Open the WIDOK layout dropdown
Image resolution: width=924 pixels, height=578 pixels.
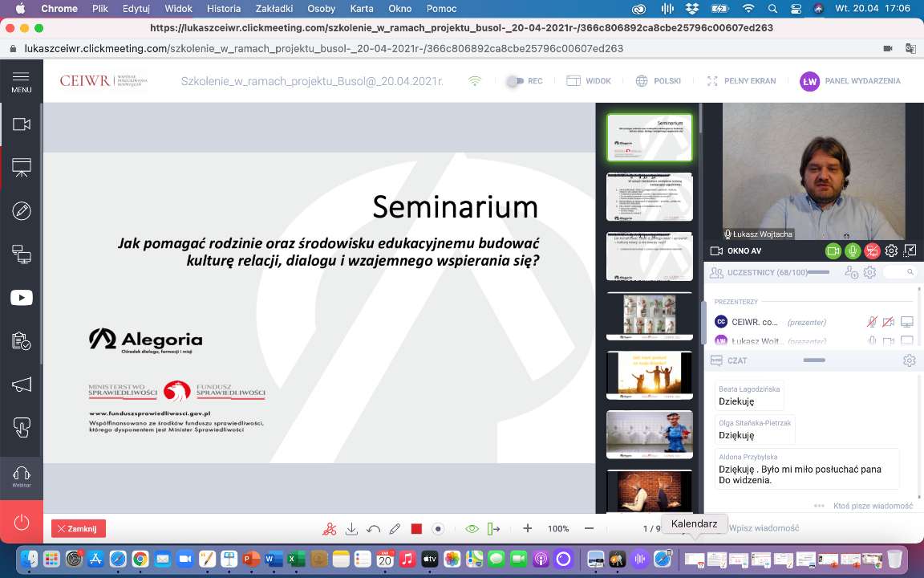(x=589, y=81)
